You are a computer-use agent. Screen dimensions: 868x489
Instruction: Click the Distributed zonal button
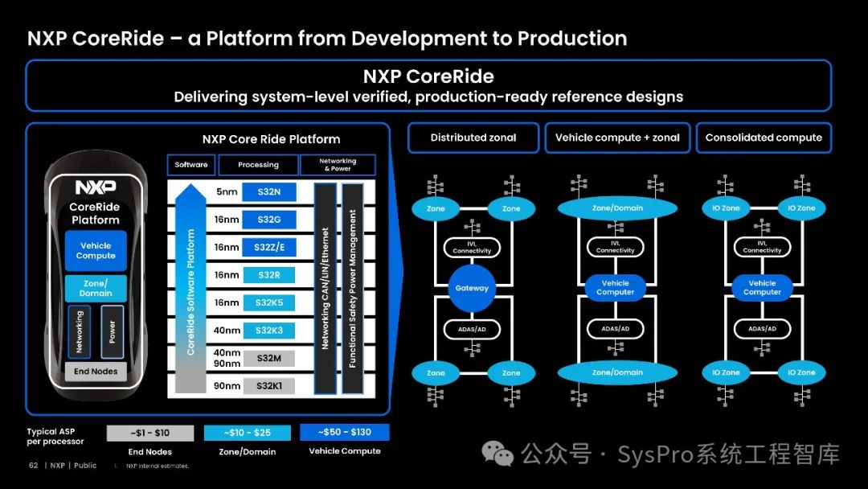click(x=473, y=138)
